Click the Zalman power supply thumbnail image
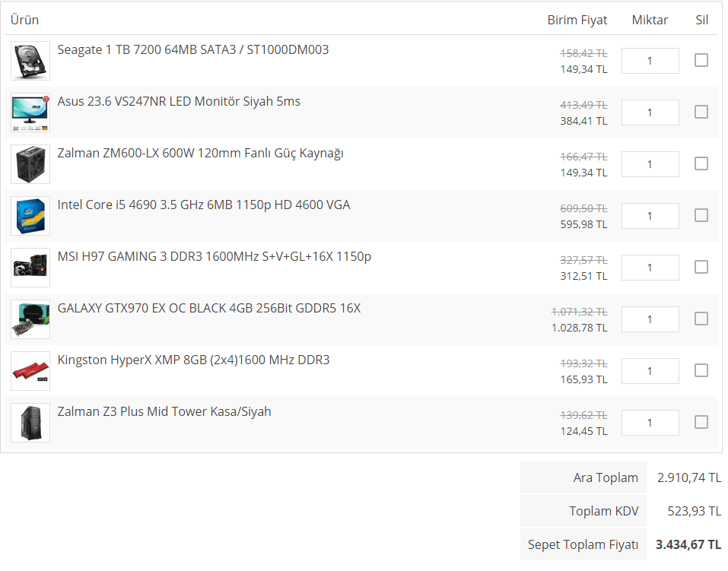728x571 pixels. (x=30, y=164)
